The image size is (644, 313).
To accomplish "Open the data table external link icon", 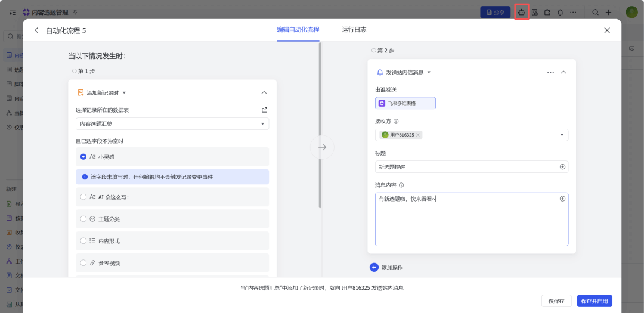I will click(265, 110).
